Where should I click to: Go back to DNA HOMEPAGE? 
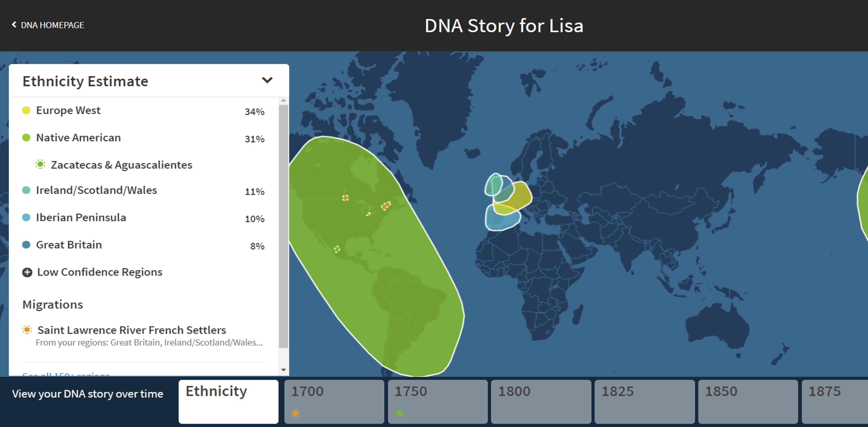click(x=53, y=25)
